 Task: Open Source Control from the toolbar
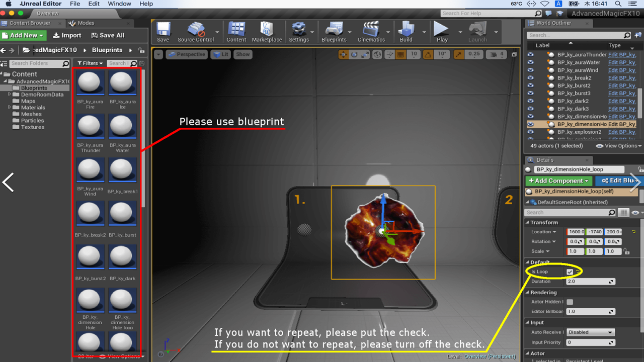point(196,32)
